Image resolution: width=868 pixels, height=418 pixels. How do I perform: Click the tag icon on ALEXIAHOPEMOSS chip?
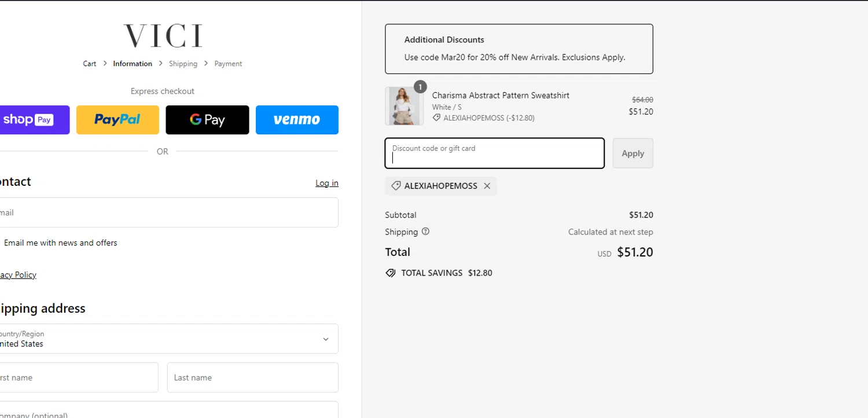(396, 186)
